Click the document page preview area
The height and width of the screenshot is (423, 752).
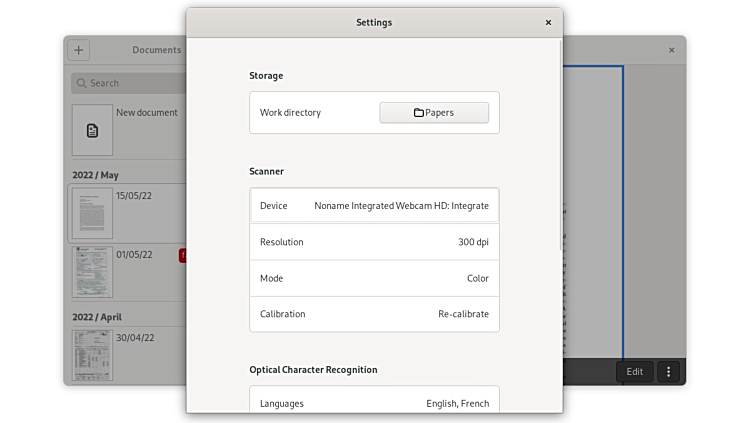pyautogui.click(x=593, y=210)
